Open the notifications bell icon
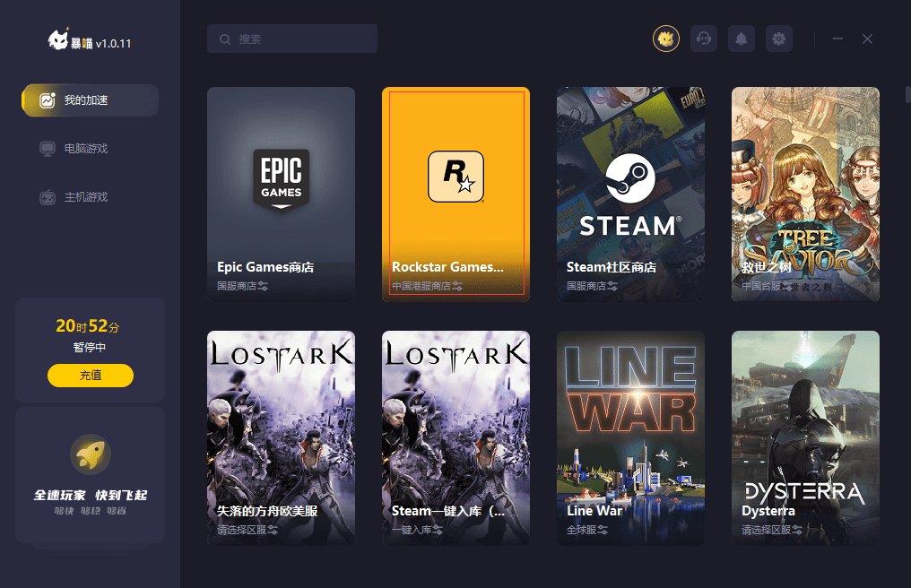This screenshot has height=588, width=911. [742, 39]
